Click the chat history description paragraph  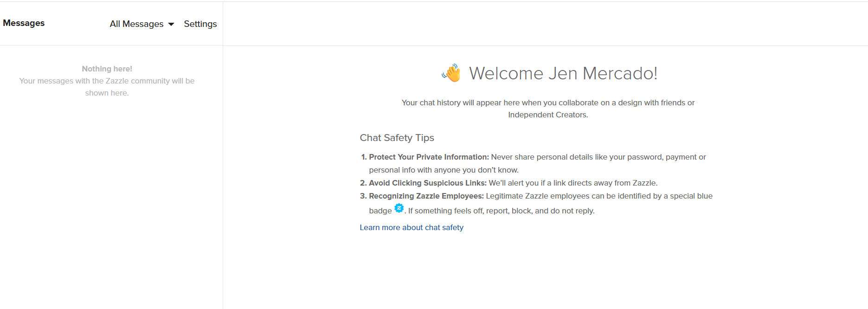(x=548, y=109)
